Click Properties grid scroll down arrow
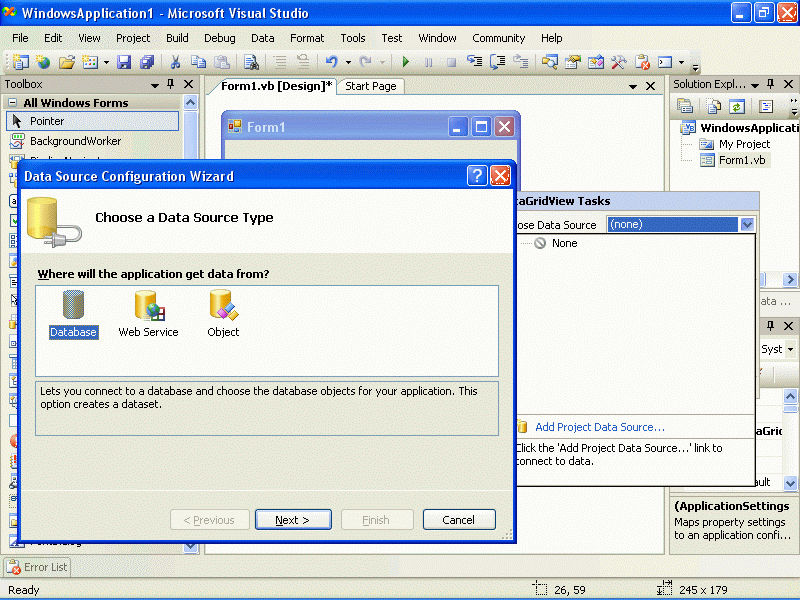 (790, 482)
